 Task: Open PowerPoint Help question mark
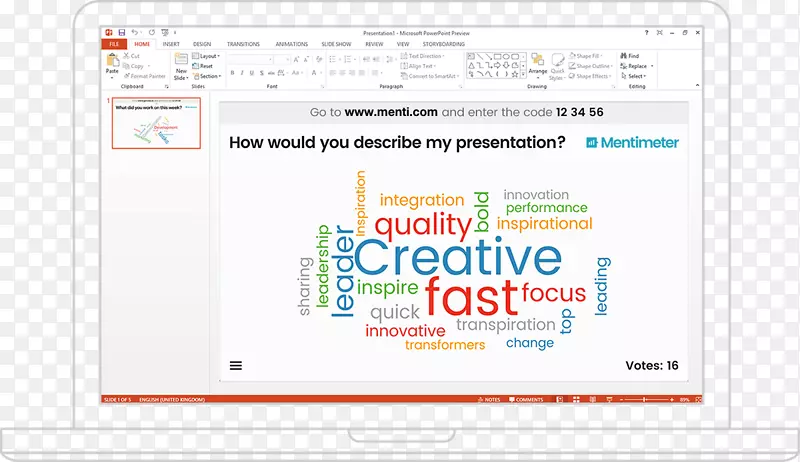click(x=646, y=32)
